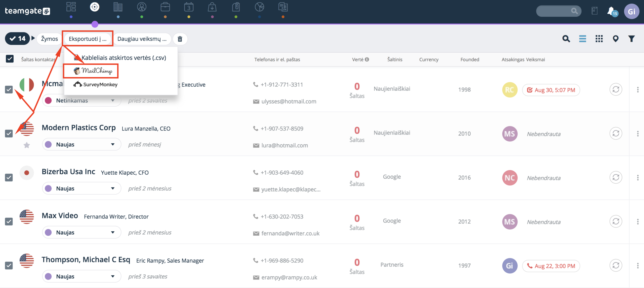644x288 pixels.
Task: Choose MailChimp export option
Action: (93, 71)
